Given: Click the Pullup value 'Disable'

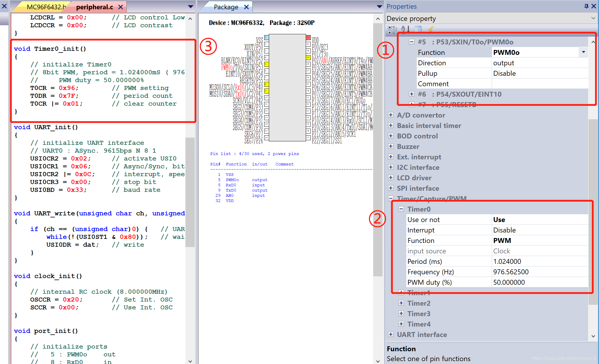Looking at the screenshot, I should [x=540, y=73].
